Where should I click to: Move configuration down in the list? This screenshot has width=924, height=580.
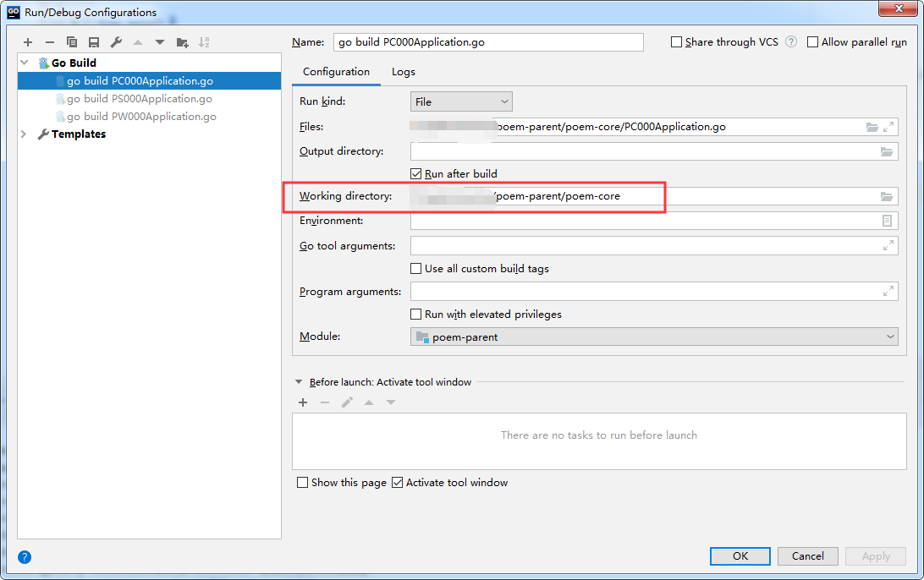[160, 42]
